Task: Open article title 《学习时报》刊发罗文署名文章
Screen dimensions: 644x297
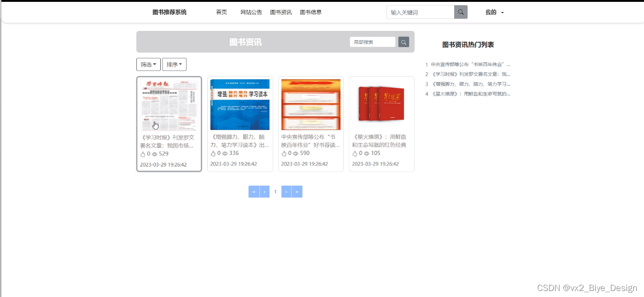Action: tap(167, 142)
